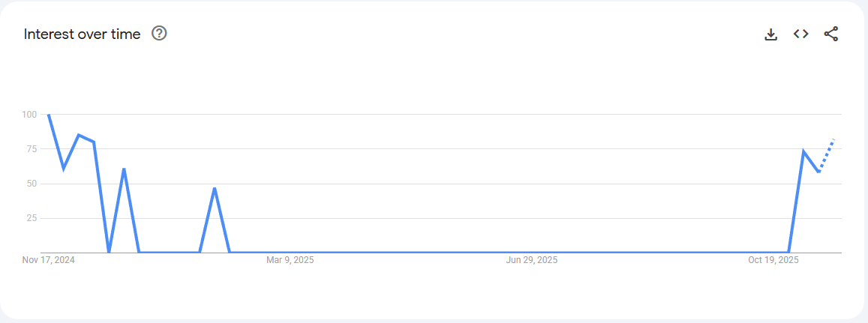Click the 100 value on the y-axis
This screenshot has height=323, width=868.
click(29, 115)
